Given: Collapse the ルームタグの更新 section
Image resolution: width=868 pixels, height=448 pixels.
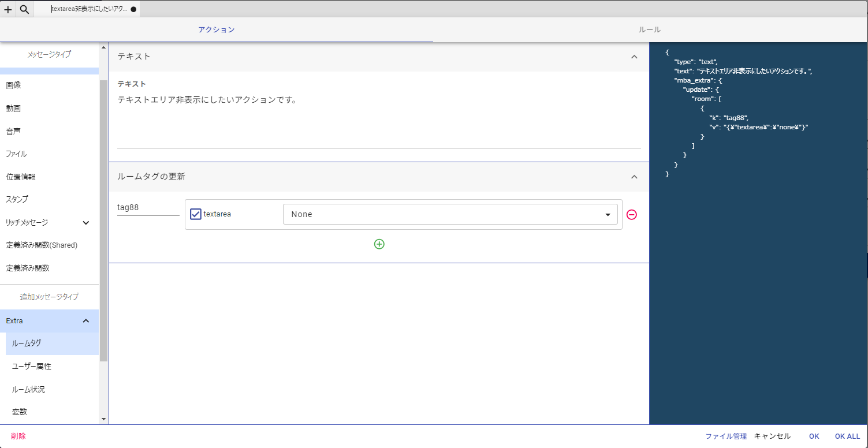Looking at the screenshot, I should click(634, 177).
